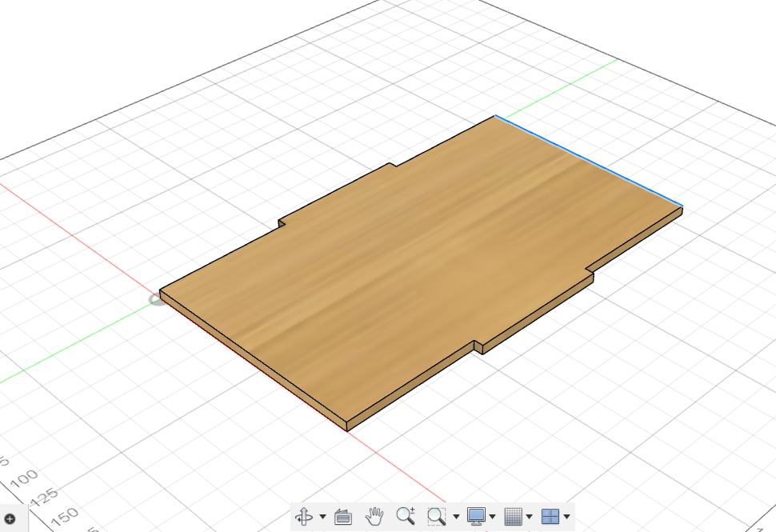Click the round plus button bottom-left
This screenshot has height=532, width=776.
10,518
